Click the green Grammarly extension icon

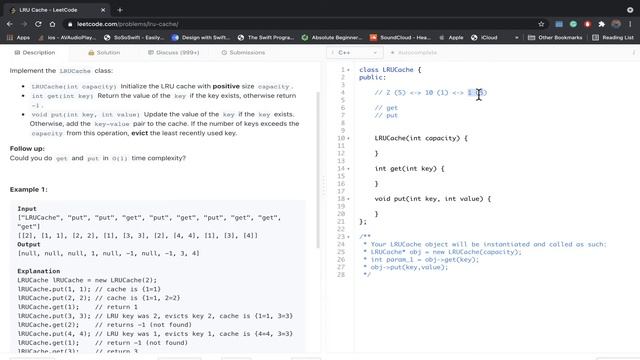pyautogui.click(x=573, y=24)
